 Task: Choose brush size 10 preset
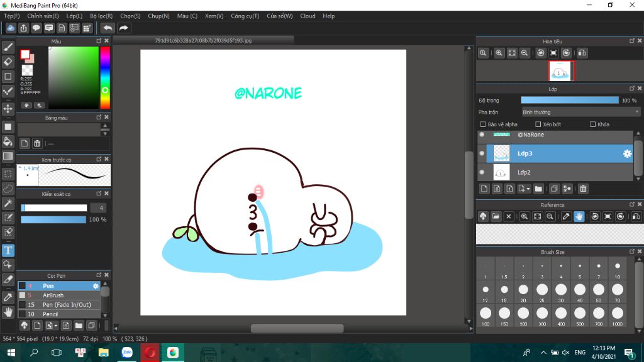618,269
